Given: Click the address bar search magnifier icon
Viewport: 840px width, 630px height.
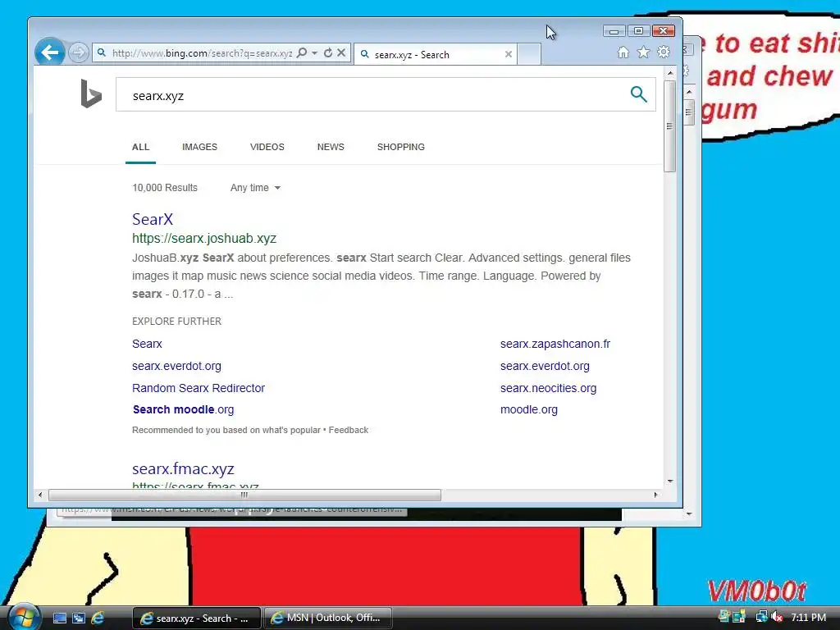Looking at the screenshot, I should coord(302,52).
